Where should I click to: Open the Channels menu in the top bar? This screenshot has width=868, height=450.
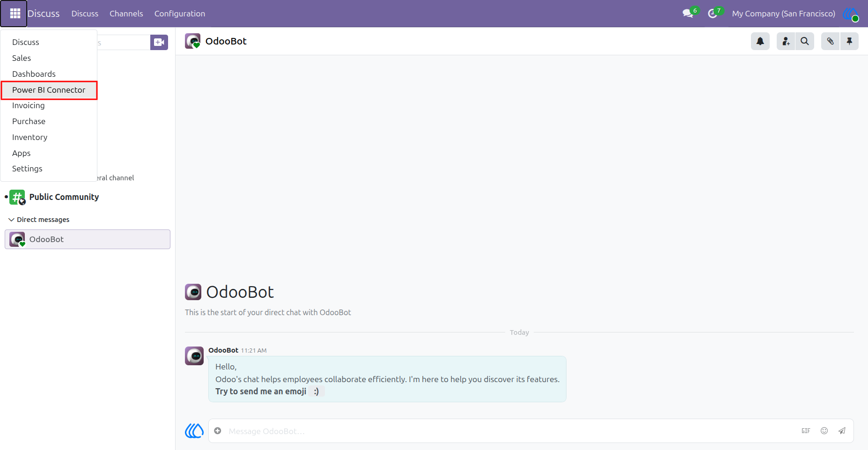tap(126, 14)
